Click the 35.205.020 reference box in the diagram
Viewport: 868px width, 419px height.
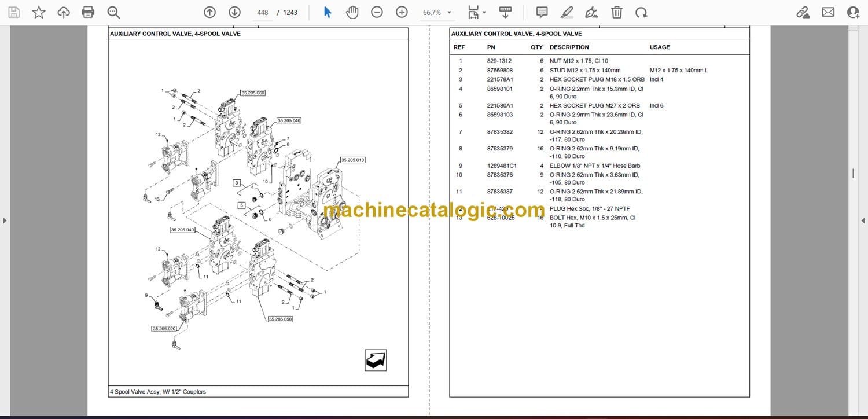point(164,329)
